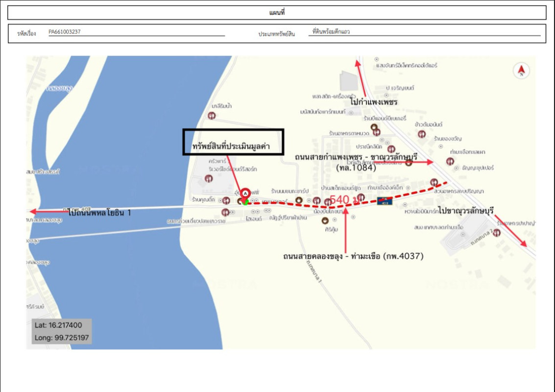
Task: Click POI dot below ร้านของขวัญ
Action: click(x=441, y=146)
